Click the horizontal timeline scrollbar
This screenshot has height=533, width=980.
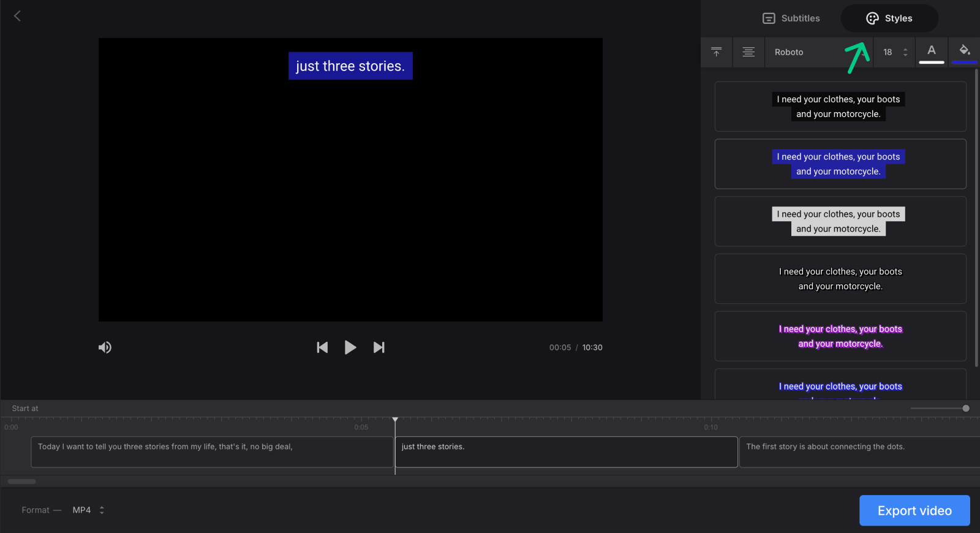point(21,482)
